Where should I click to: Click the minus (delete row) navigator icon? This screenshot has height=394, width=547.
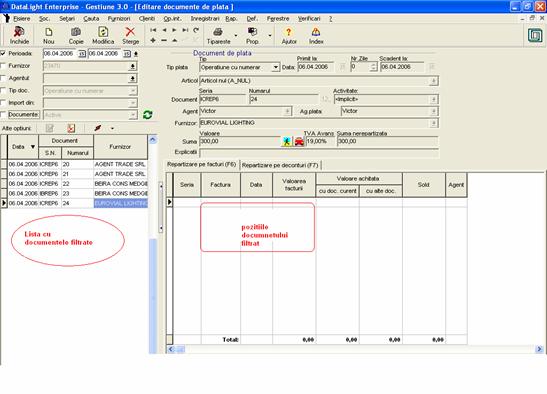pyautogui.click(x=164, y=40)
